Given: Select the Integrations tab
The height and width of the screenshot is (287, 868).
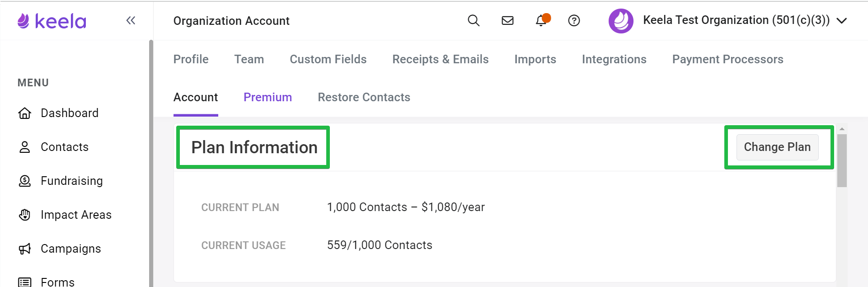Looking at the screenshot, I should 614,59.
